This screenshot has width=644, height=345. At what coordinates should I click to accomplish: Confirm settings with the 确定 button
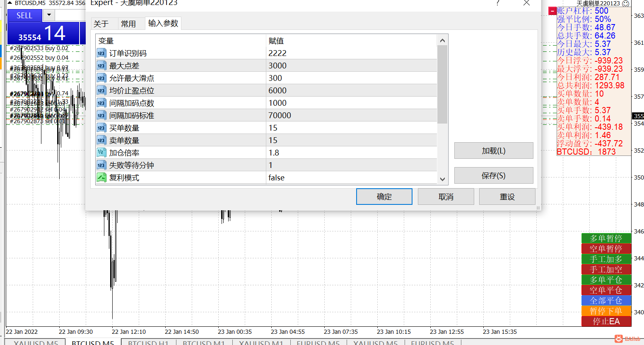[x=384, y=197]
